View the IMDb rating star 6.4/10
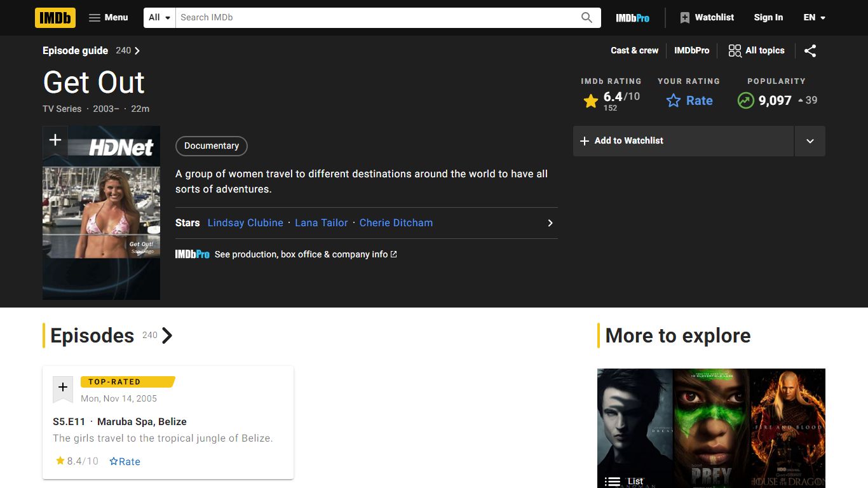Screen dimensions: 868x488 611,100
